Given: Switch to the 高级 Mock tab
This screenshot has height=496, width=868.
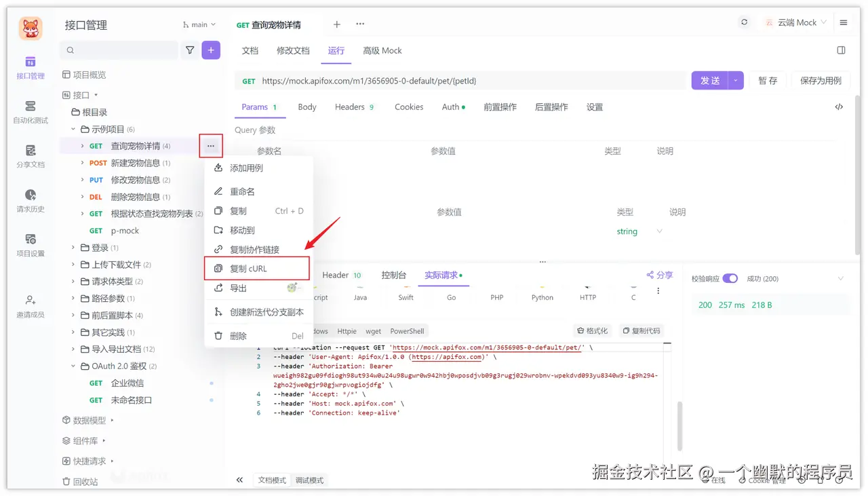Looking at the screenshot, I should pos(382,50).
